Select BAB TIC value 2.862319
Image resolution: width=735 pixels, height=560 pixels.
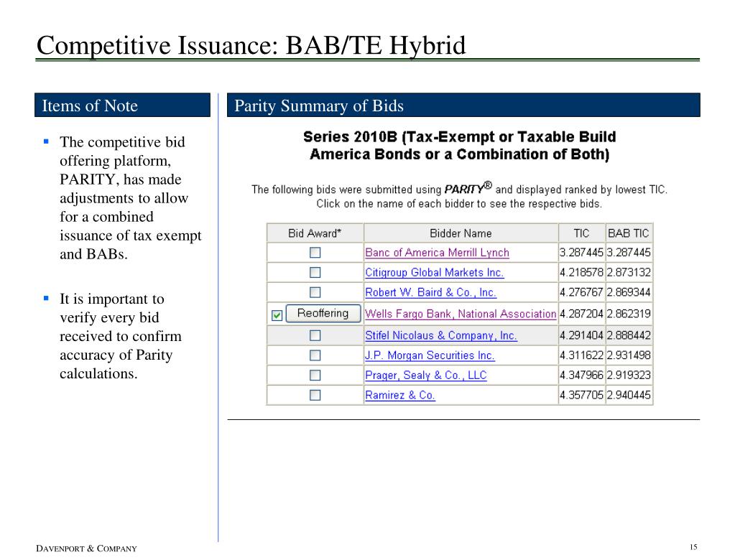click(x=629, y=314)
